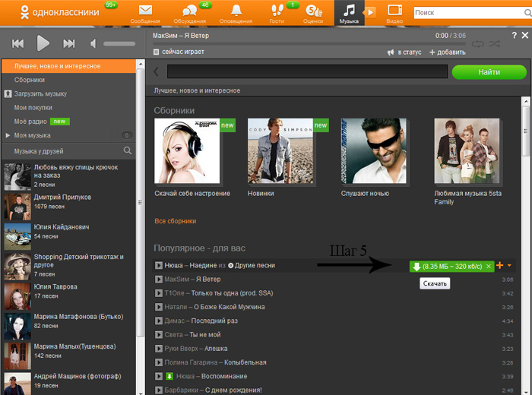Open the Новинки compilation cover
This screenshot has height=395, width=532.
[280, 150]
